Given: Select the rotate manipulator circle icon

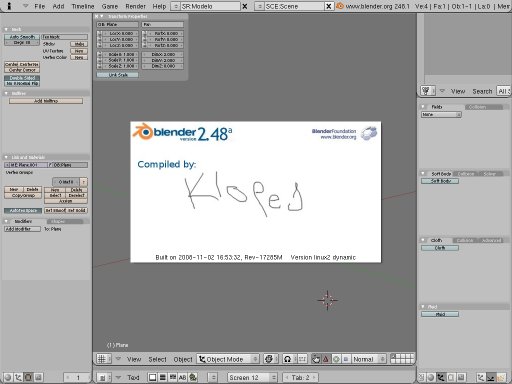Looking at the screenshot, I should (336, 359).
